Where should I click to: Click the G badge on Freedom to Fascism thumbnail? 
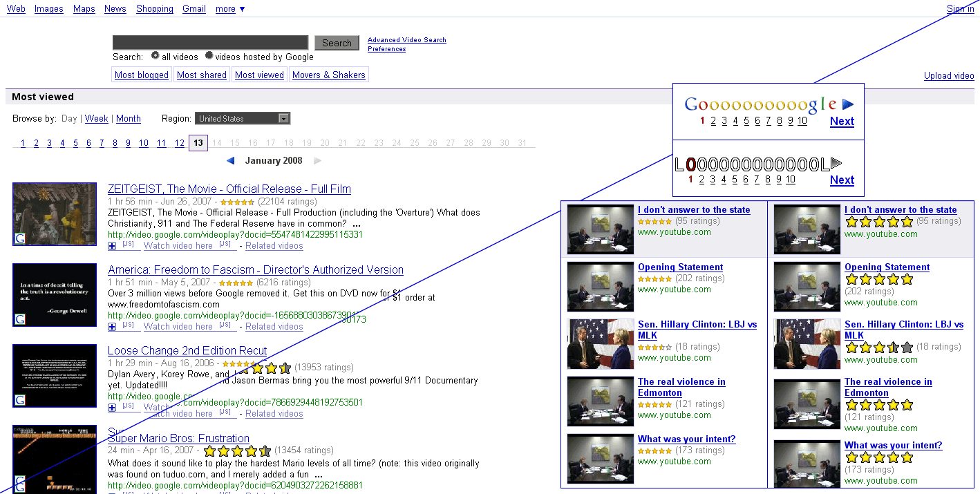20,319
